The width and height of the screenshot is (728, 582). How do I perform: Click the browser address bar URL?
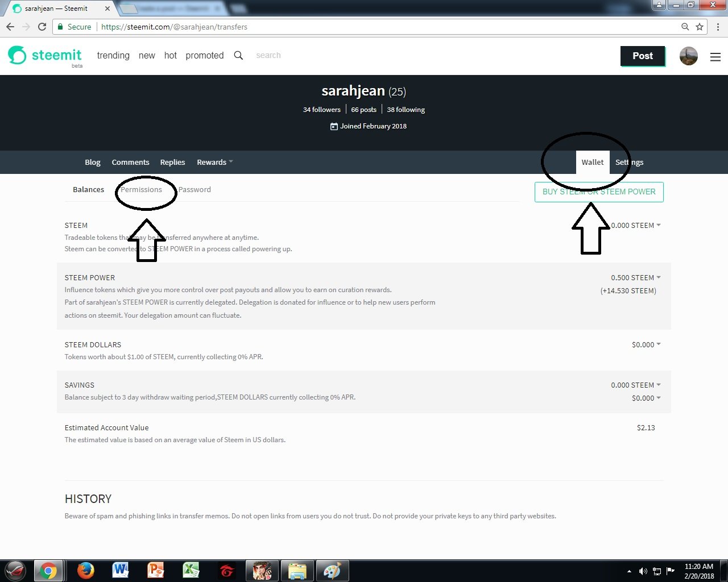pos(174,27)
